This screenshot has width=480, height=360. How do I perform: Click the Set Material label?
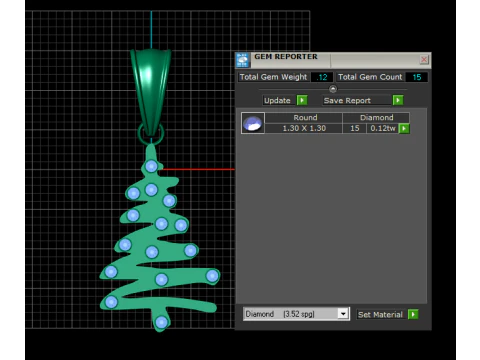click(x=380, y=315)
